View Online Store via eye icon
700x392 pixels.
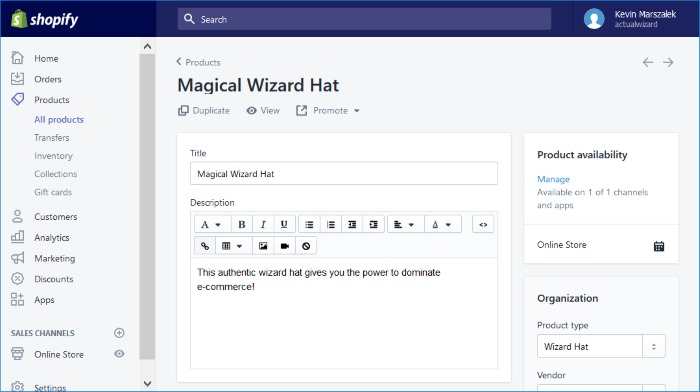(x=119, y=354)
